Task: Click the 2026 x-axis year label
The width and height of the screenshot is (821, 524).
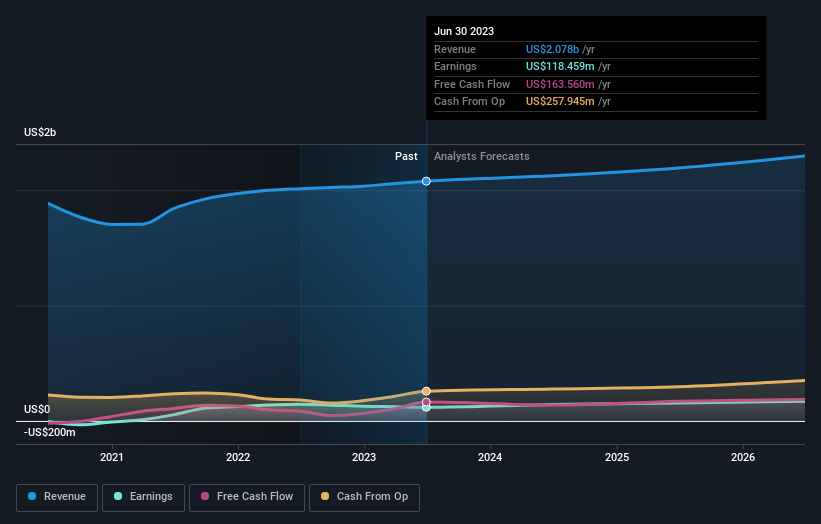Action: [743, 457]
